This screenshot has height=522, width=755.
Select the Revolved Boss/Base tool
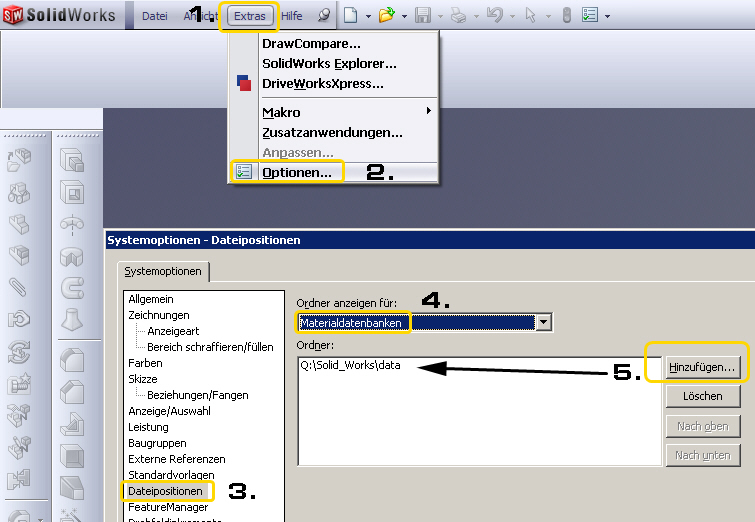click(72, 224)
